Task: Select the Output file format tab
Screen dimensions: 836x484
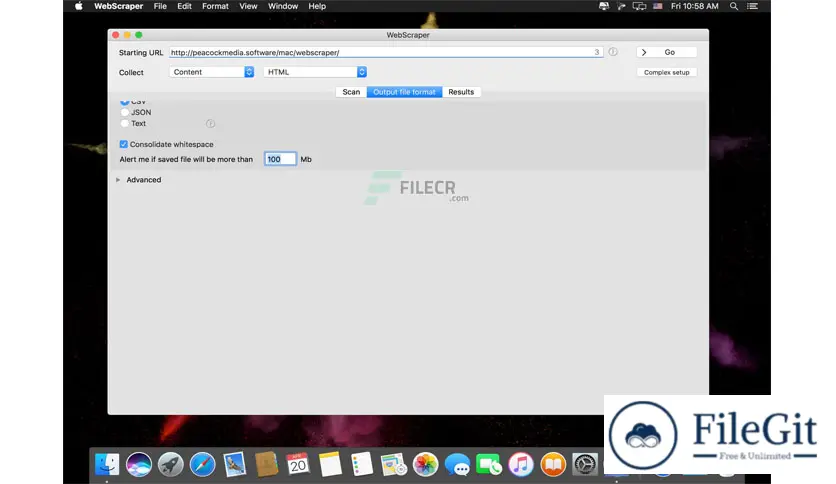Action: (404, 92)
